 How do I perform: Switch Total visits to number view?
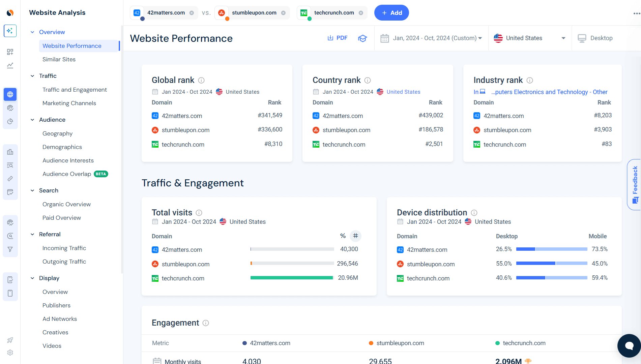click(x=355, y=236)
